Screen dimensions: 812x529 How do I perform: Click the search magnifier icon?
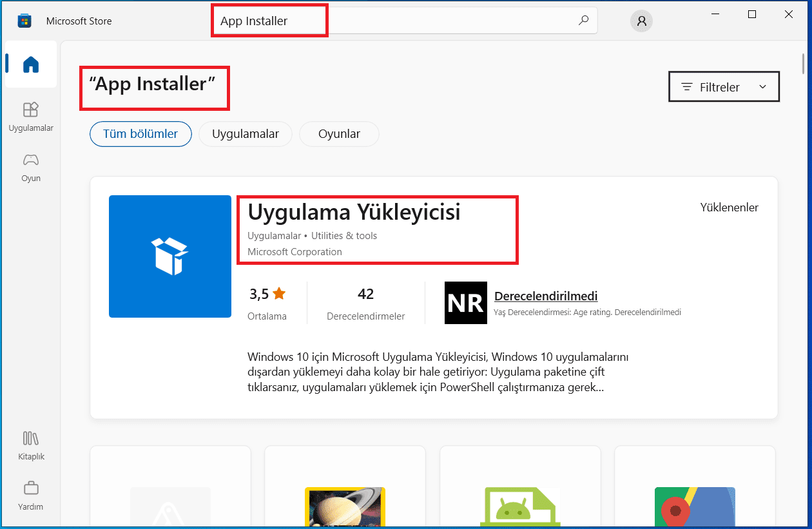coord(583,21)
